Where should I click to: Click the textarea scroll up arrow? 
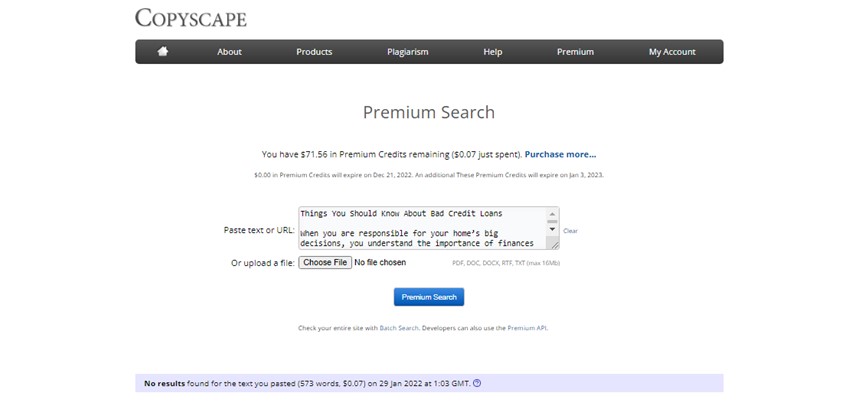[x=552, y=213]
